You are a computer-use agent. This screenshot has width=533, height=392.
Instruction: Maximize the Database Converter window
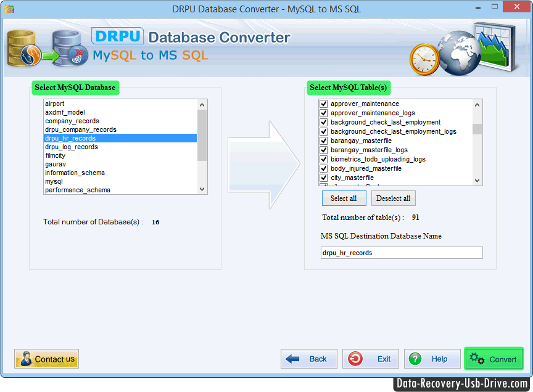(495, 6)
